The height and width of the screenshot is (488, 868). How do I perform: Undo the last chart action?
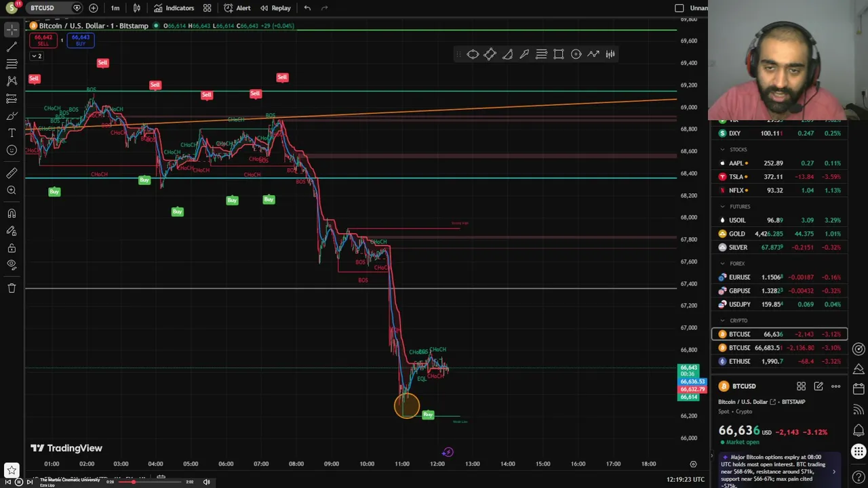coord(307,8)
